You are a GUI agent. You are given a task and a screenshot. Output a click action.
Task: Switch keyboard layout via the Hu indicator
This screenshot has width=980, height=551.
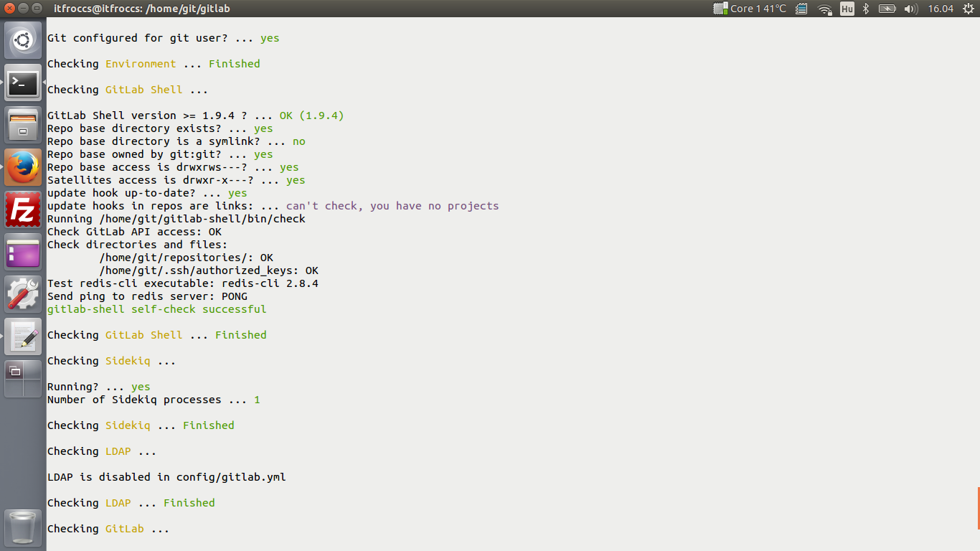847,9
